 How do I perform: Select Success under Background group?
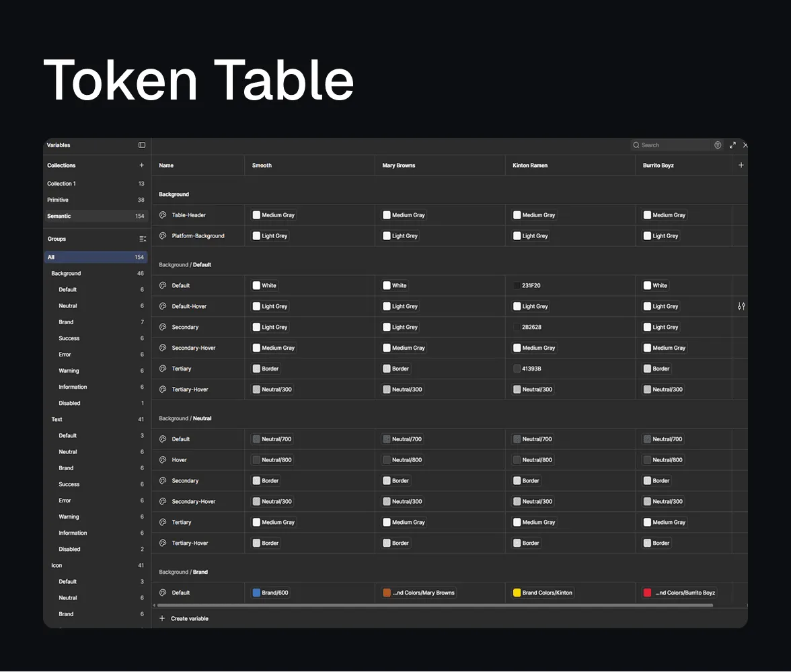coord(96,338)
